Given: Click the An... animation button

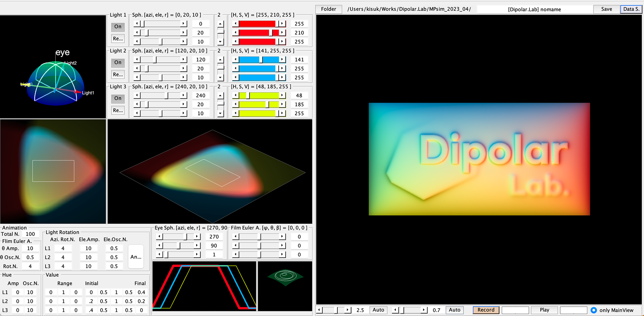Looking at the screenshot, I should coord(136,257).
